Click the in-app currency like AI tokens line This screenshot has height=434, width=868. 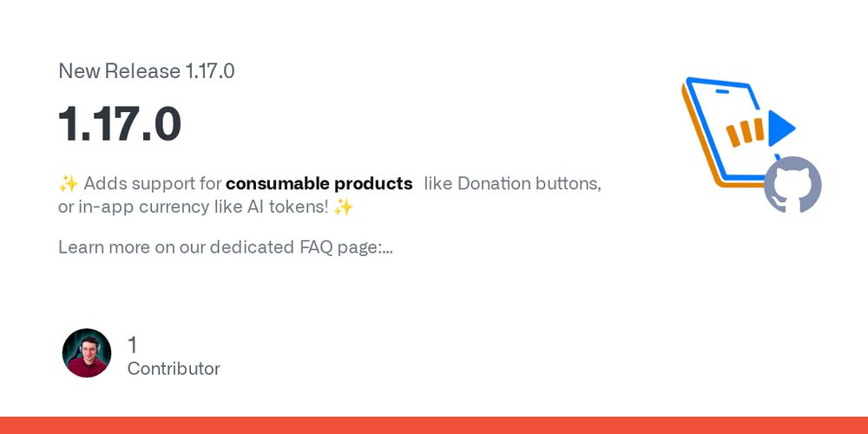tap(194, 207)
